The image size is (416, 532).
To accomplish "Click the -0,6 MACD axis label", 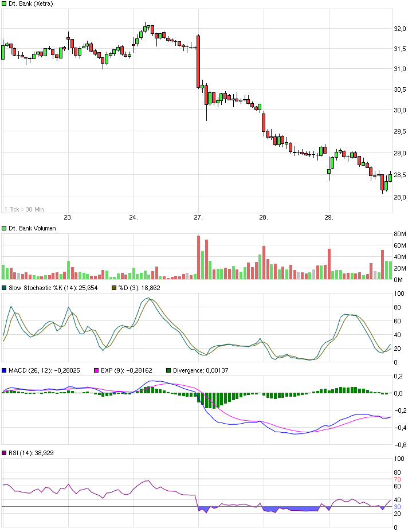I will pos(400,445).
